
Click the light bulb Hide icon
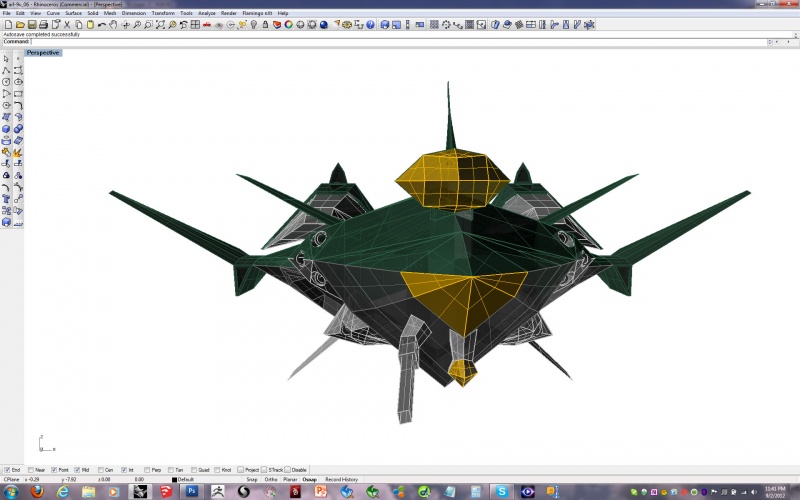(x=254, y=24)
